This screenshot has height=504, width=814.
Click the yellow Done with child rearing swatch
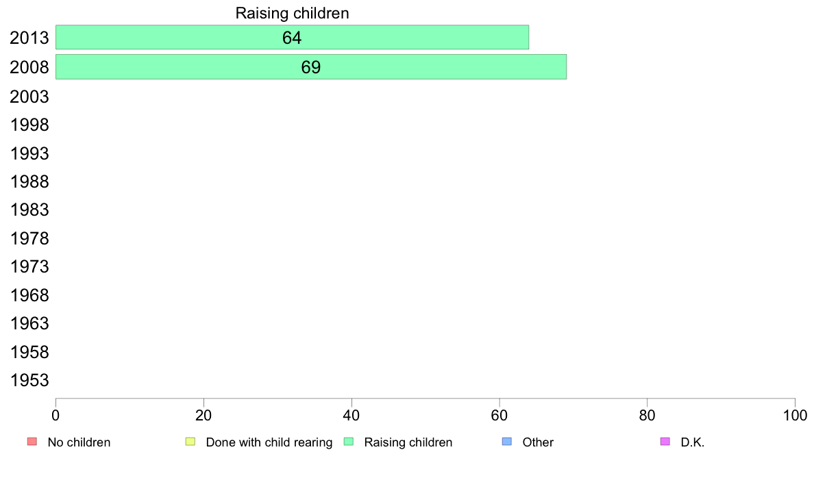[190, 442]
